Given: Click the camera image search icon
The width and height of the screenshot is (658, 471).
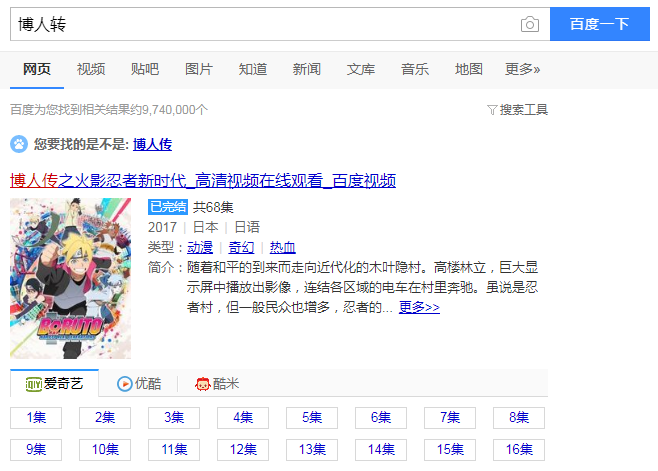Looking at the screenshot, I should 530,24.
